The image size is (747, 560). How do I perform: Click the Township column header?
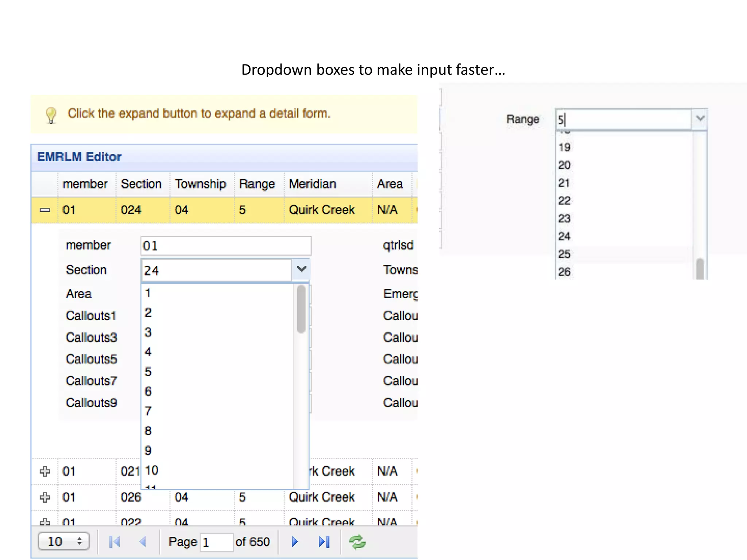coord(200,184)
